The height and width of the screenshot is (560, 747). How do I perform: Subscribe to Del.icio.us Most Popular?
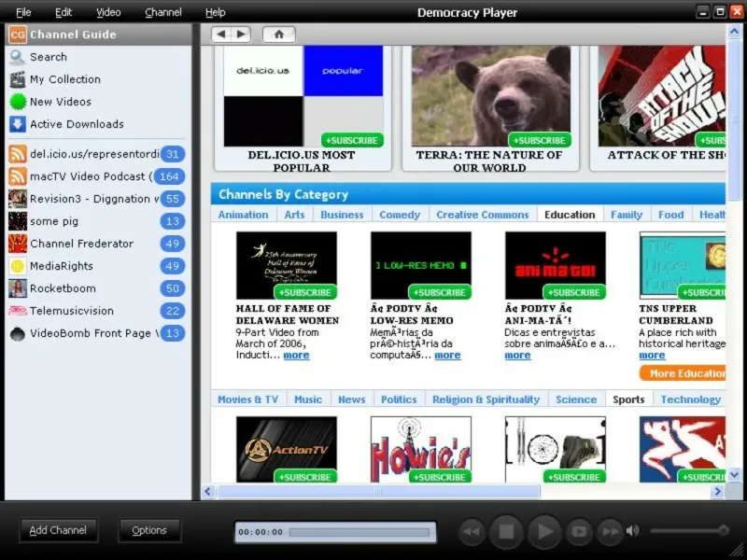[352, 141]
